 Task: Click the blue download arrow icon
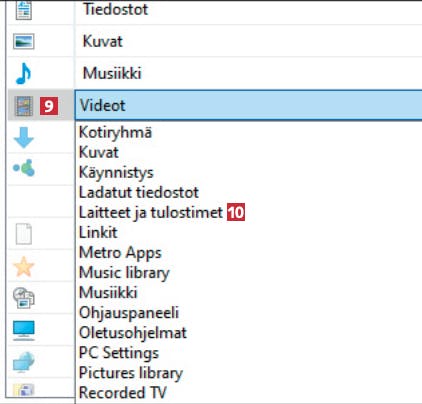click(x=24, y=137)
